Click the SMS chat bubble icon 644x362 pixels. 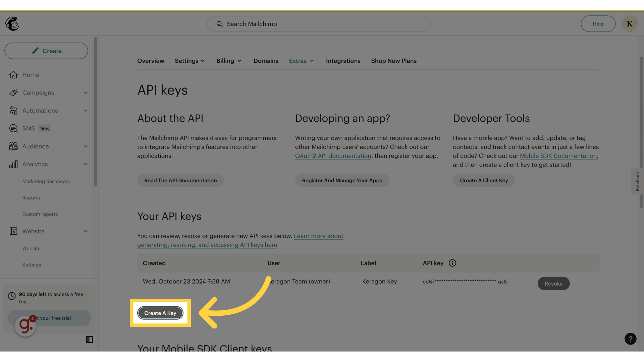13,128
